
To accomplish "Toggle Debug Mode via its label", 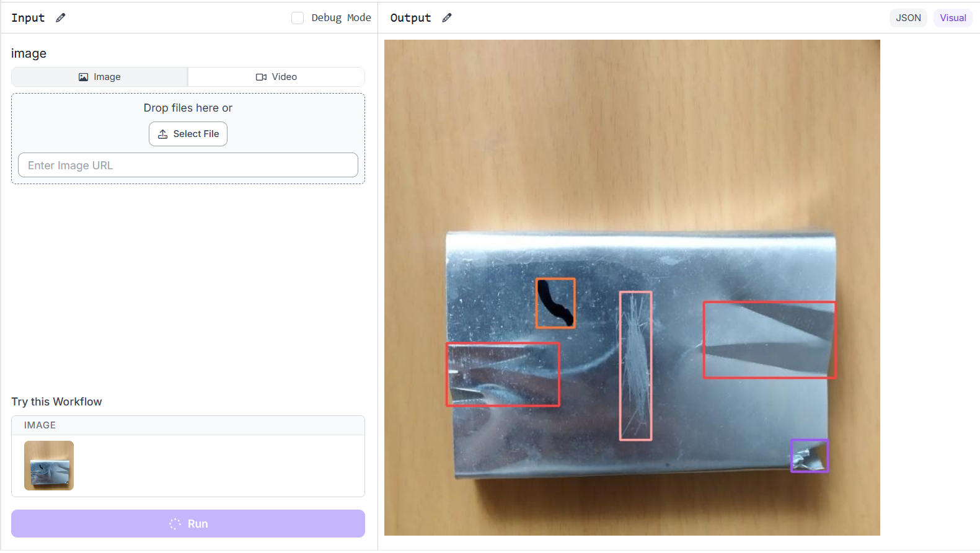I will [341, 18].
